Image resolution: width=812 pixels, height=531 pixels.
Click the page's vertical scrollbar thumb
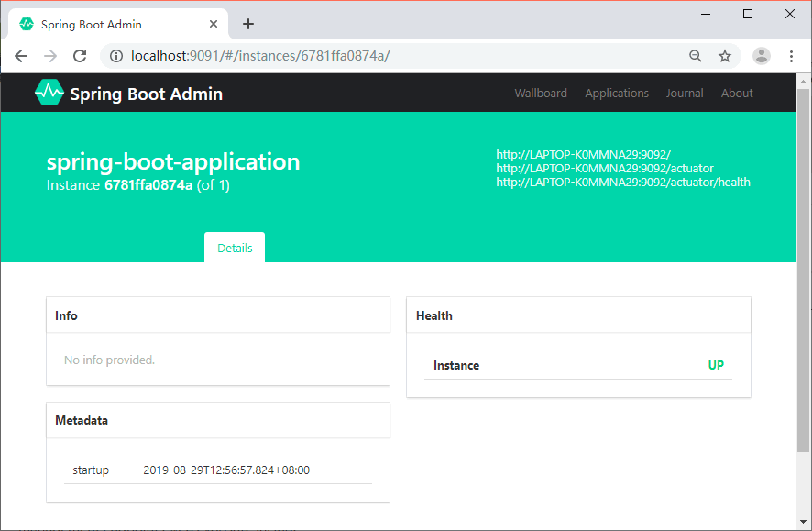803,271
